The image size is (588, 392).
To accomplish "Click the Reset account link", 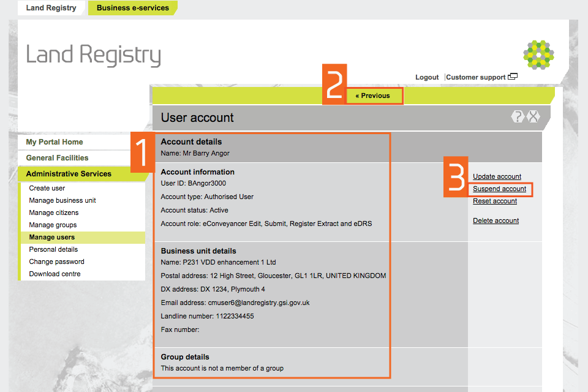I will [x=495, y=201].
